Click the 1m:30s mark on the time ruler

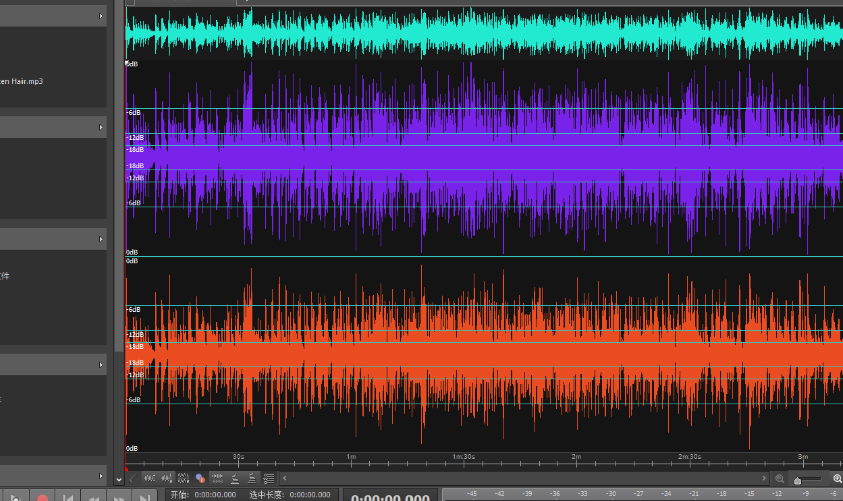(x=463, y=456)
